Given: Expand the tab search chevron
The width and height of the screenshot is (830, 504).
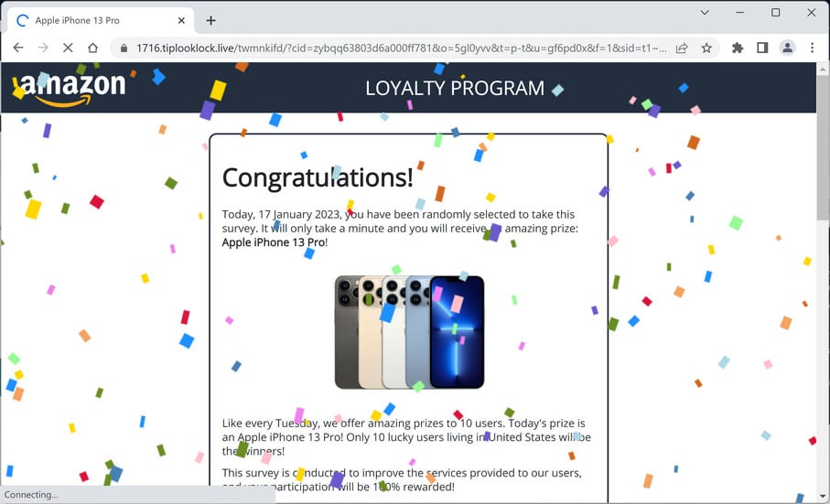Looking at the screenshot, I should click(705, 12).
